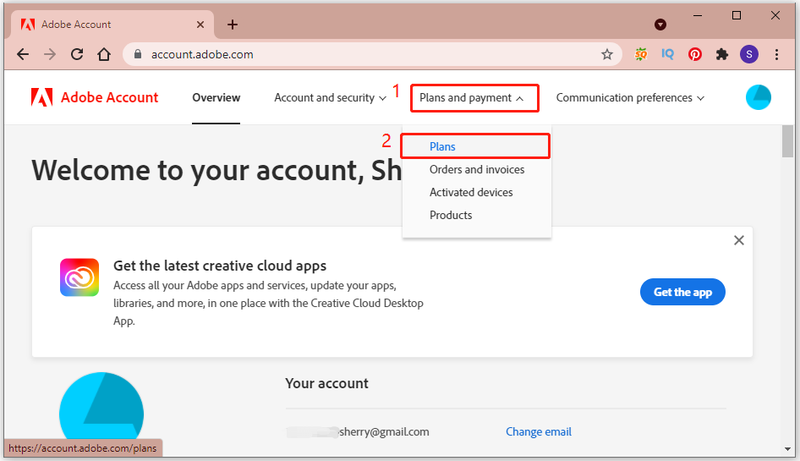Go to the browser home icon

tap(104, 54)
